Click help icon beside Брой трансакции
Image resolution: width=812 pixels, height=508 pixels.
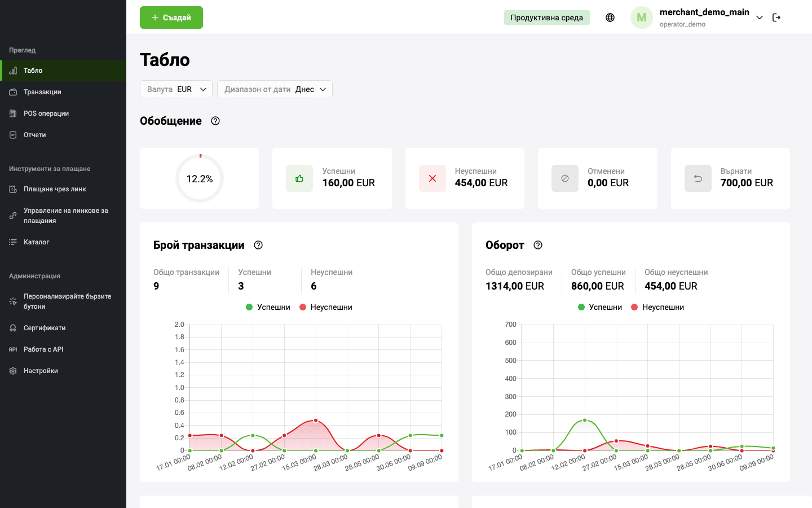click(258, 245)
